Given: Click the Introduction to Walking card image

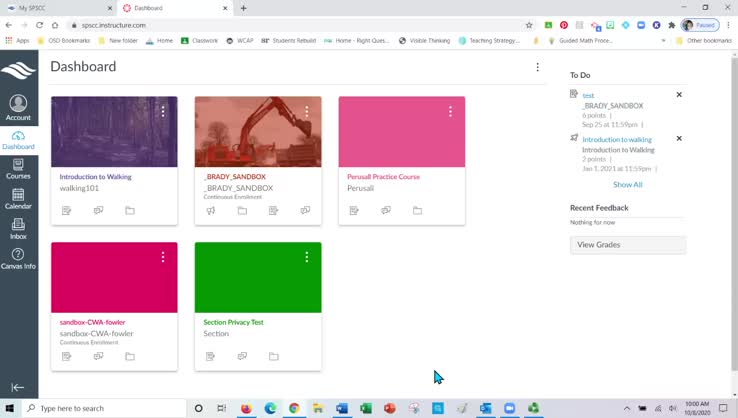Looking at the screenshot, I should pos(114,132).
